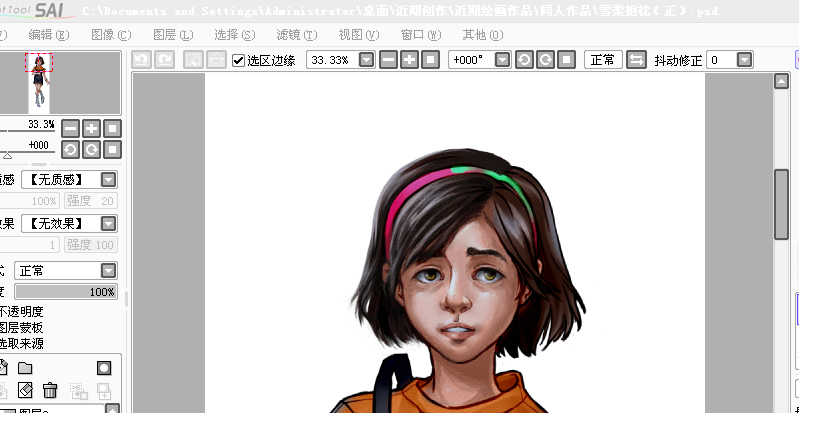Screen dimensions: 829x446
Task: Expand the 【无效果】 effect dropdown
Action: pos(108,224)
